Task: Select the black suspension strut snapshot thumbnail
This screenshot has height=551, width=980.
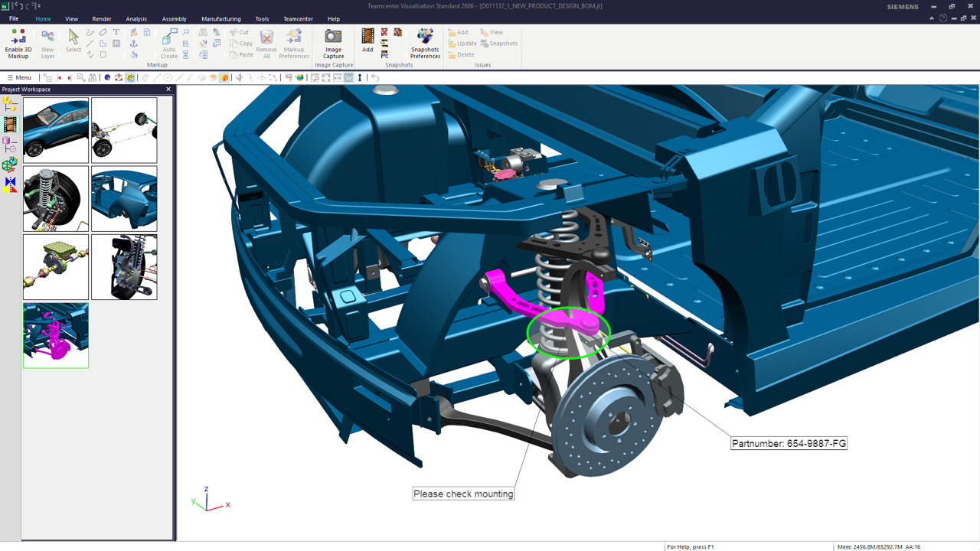Action: click(x=124, y=267)
